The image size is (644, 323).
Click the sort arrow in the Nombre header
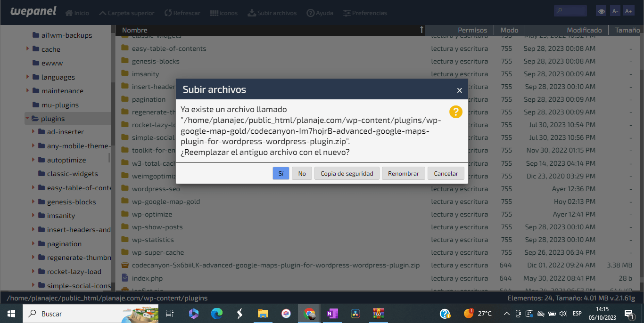(421, 30)
